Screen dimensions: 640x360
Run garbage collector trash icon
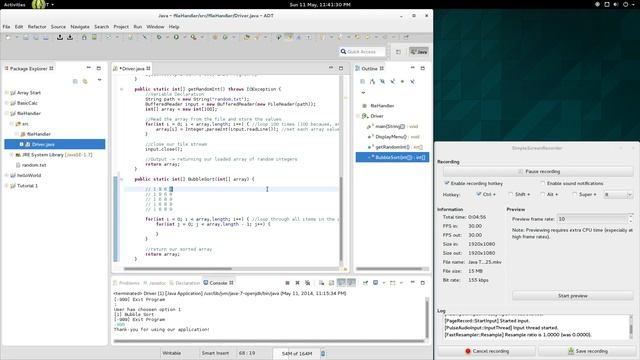click(323, 353)
